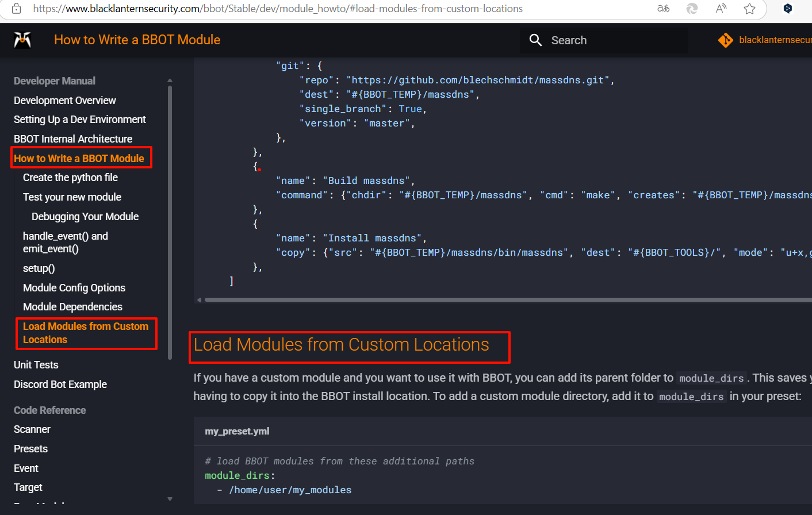
Task: Click the DuckDuckGo extension icon
Action: tap(788, 9)
